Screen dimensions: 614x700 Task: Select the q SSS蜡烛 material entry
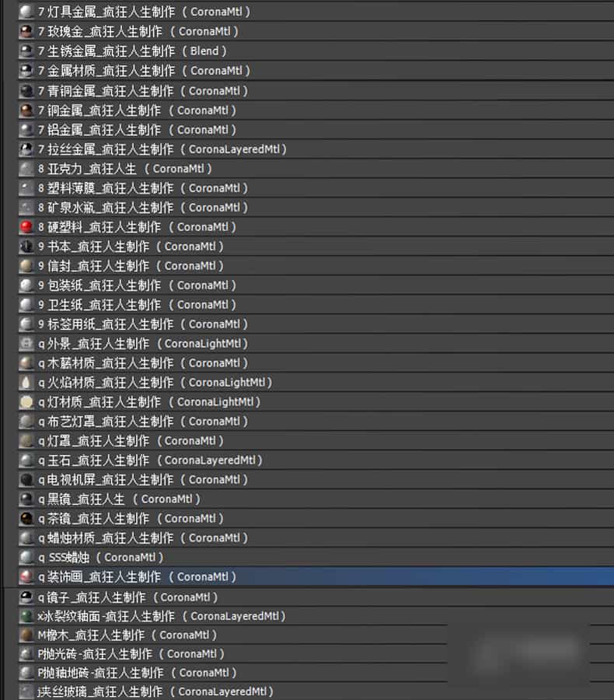tap(99, 558)
